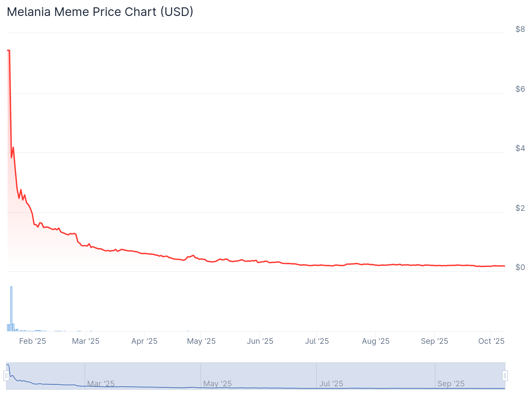Click the left navigator range handle
The width and height of the screenshot is (532, 399).
coord(6,376)
